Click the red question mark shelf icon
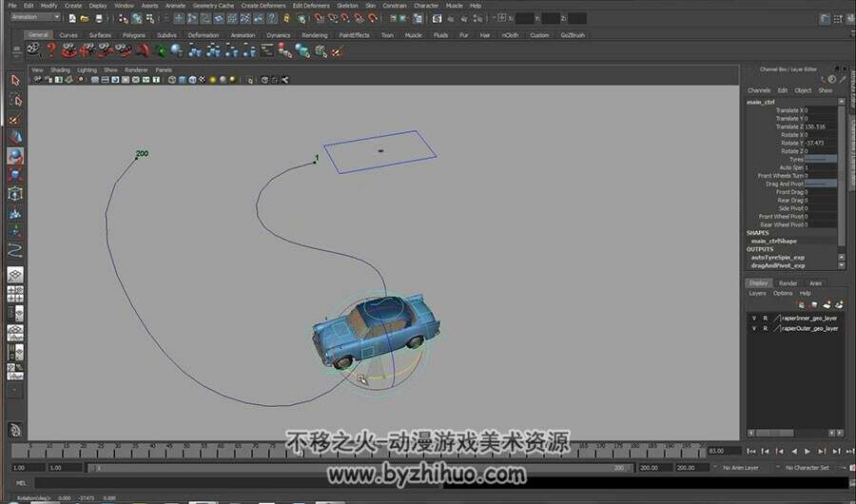 [x=50, y=50]
